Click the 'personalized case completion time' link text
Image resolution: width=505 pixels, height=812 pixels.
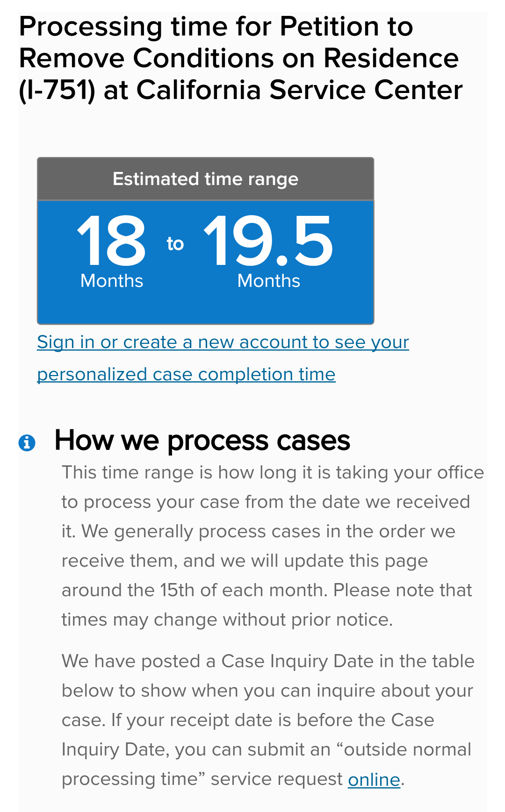tap(186, 375)
